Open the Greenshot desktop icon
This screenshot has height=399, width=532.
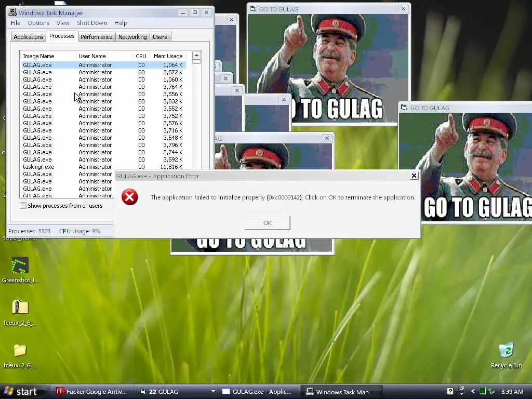[20, 265]
